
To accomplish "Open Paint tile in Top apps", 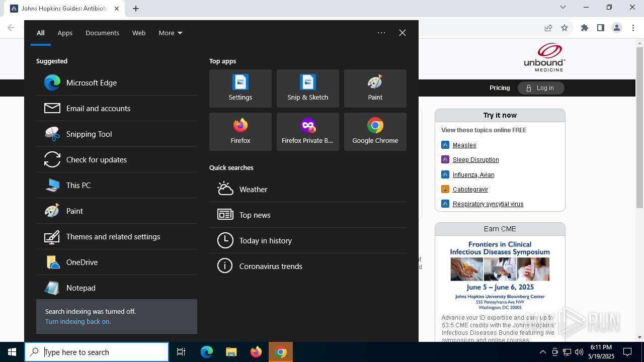I will tap(375, 88).
